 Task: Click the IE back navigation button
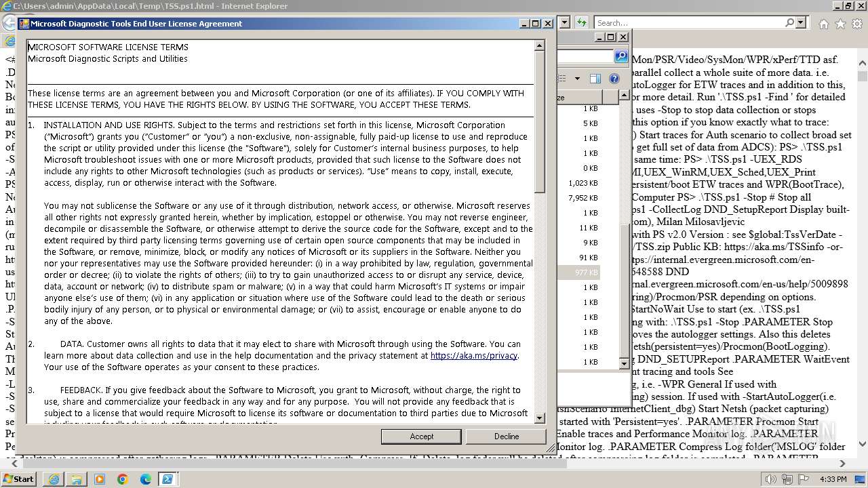tap(9, 22)
